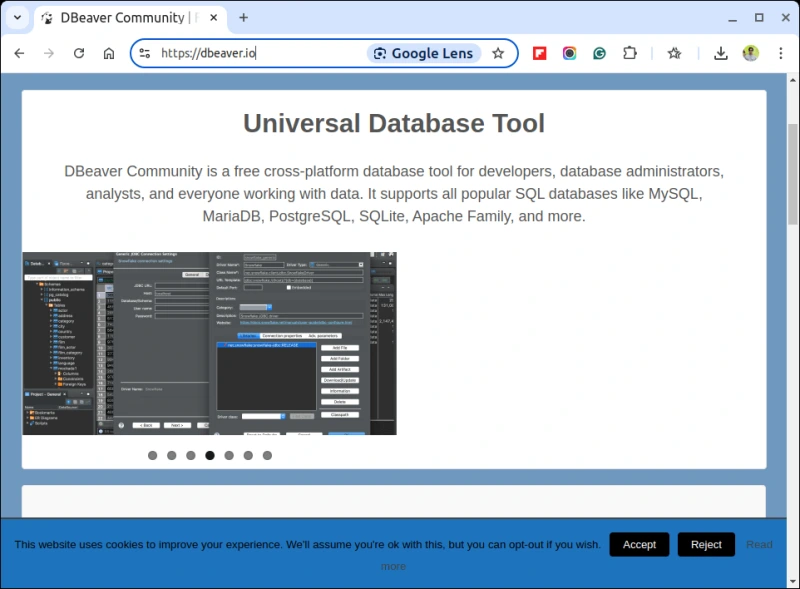800x589 pixels.
Task: Open the Flipboard extension
Action: [539, 53]
